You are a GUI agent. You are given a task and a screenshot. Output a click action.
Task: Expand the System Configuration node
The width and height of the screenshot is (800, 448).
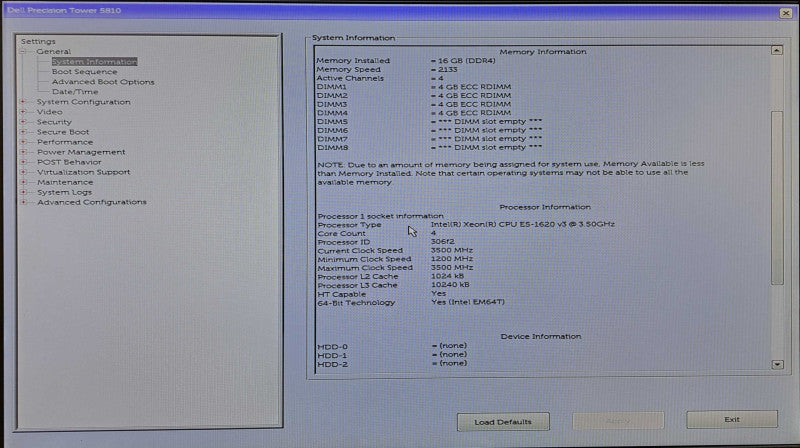pyautogui.click(x=23, y=102)
